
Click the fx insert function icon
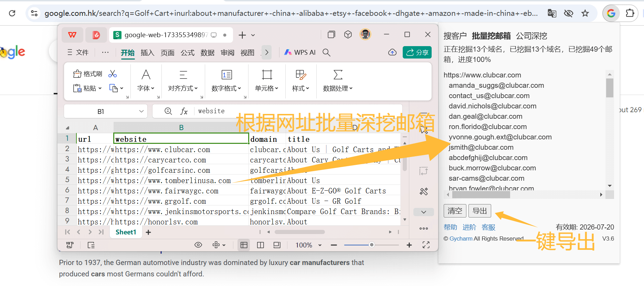click(184, 111)
